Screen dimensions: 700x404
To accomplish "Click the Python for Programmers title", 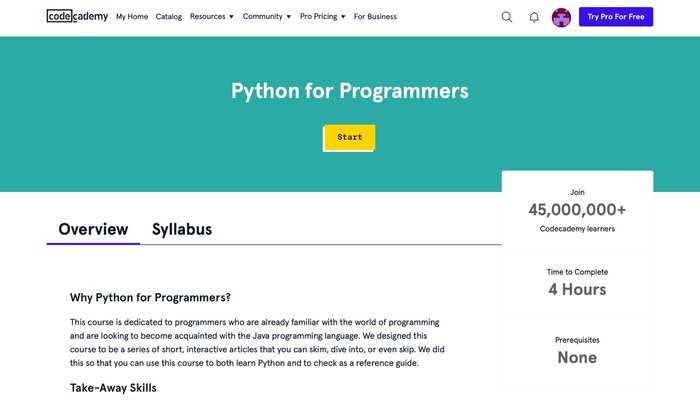I will click(x=350, y=91).
